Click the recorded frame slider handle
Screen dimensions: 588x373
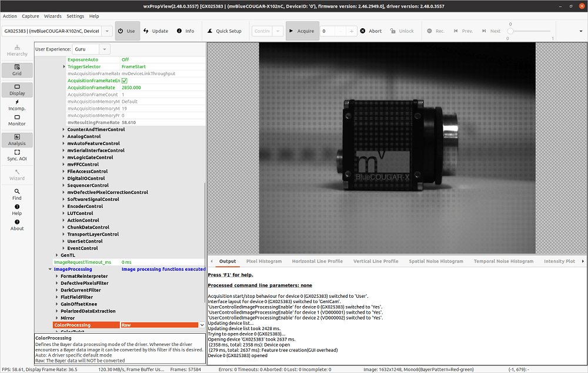[510, 31]
